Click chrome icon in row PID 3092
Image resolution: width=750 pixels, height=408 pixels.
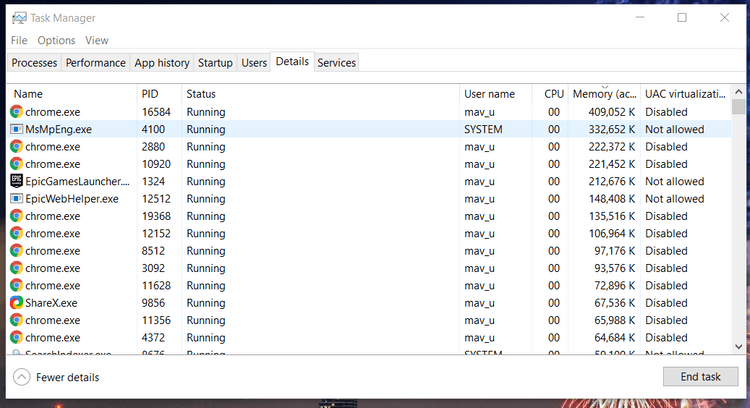(16, 268)
